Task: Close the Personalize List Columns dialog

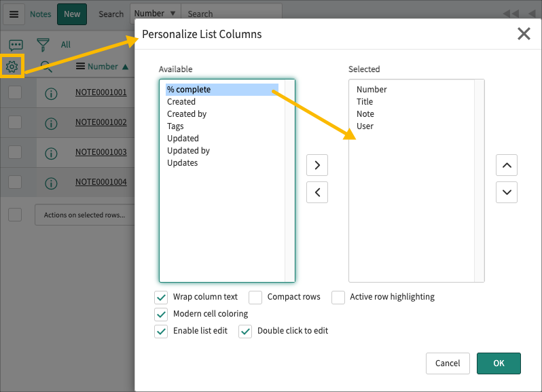Action: [x=524, y=34]
